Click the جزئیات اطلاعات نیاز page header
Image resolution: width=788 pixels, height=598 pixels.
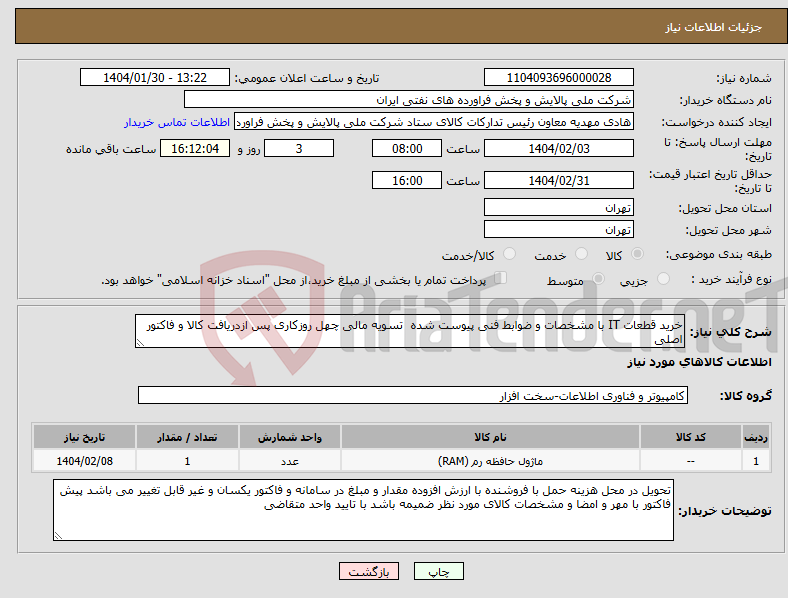[x=714, y=27]
